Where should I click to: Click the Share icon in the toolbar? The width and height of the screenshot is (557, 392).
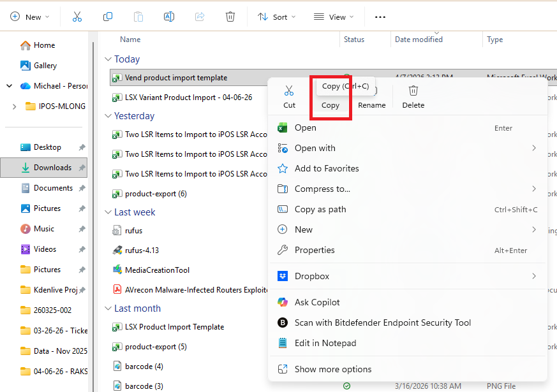(200, 17)
